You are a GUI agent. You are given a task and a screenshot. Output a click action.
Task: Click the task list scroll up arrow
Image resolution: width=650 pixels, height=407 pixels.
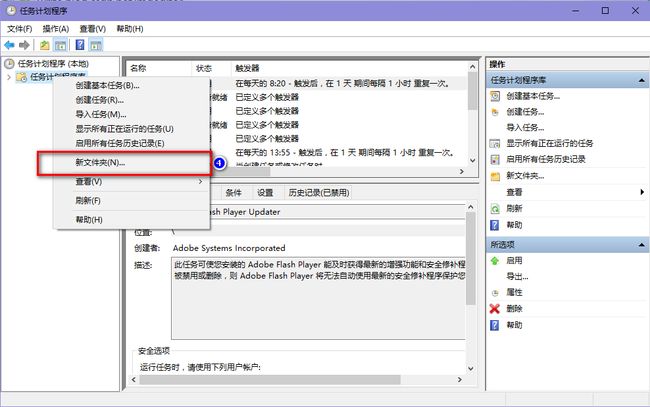pos(473,67)
